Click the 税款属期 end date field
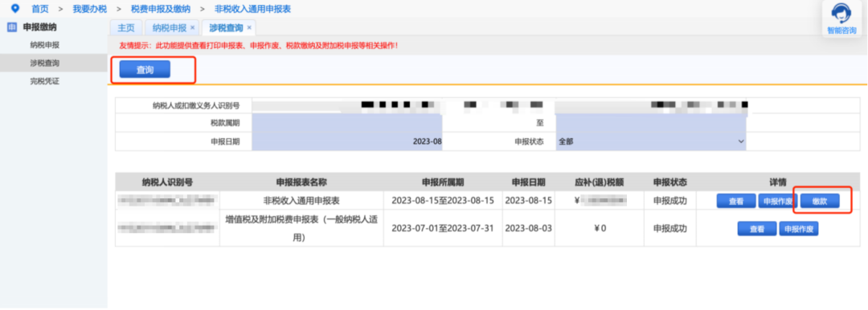 (651, 123)
